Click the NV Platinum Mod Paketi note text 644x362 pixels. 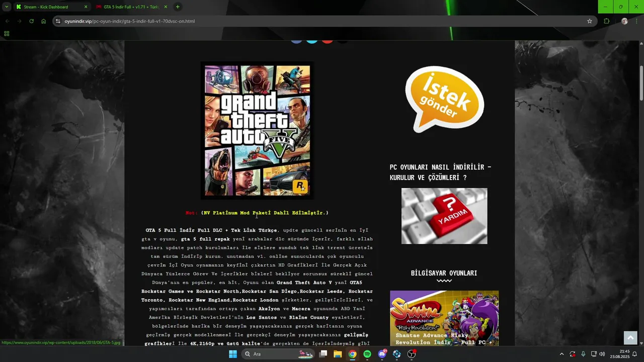coord(265,213)
